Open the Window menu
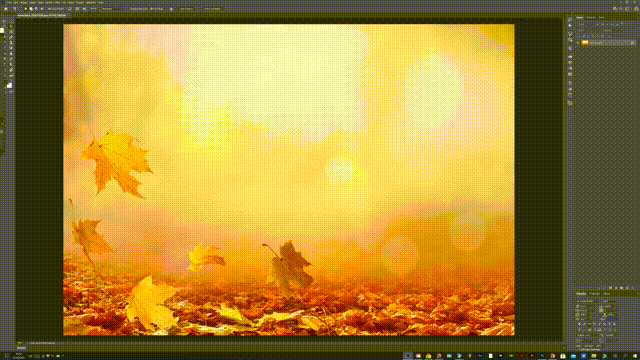Image resolution: width=640 pixels, height=360 pixels. [91, 2]
